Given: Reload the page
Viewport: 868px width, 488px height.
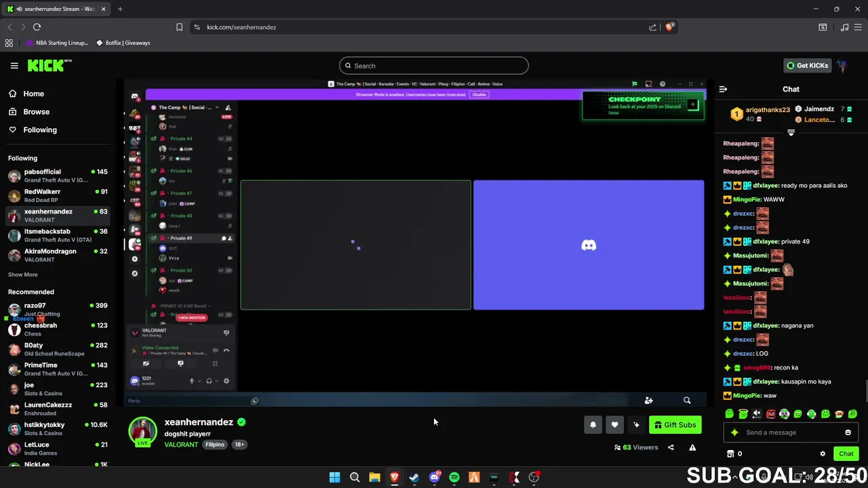Looking at the screenshot, I should tap(37, 27).
